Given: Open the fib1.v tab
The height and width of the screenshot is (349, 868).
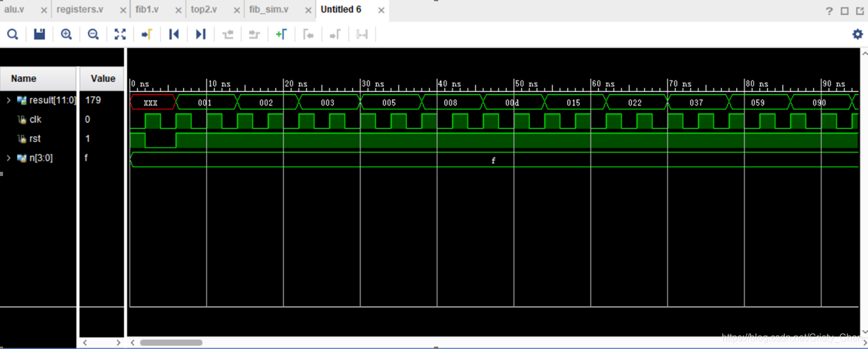Looking at the screenshot, I should coord(147,10).
